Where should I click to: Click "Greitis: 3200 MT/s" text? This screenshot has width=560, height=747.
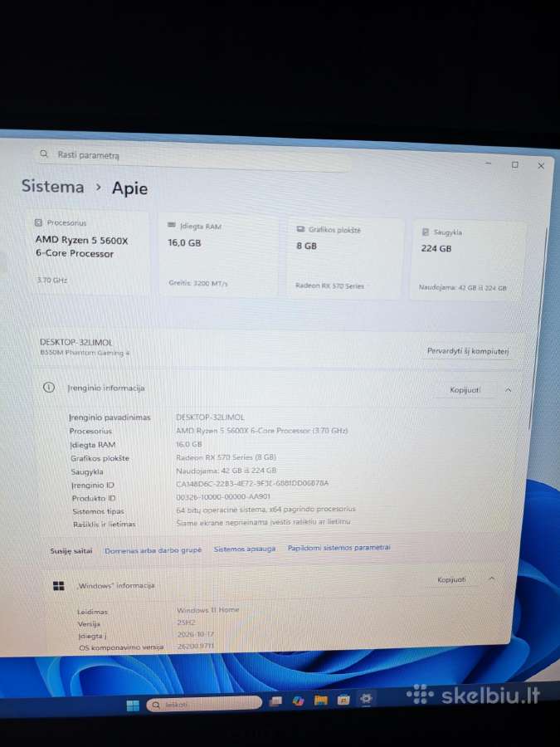198,283
